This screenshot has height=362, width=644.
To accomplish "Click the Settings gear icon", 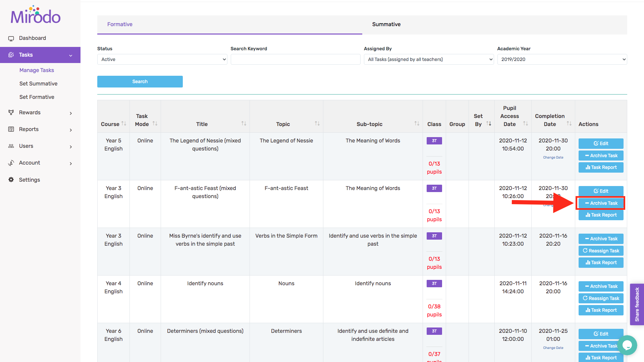I will pos(11,180).
